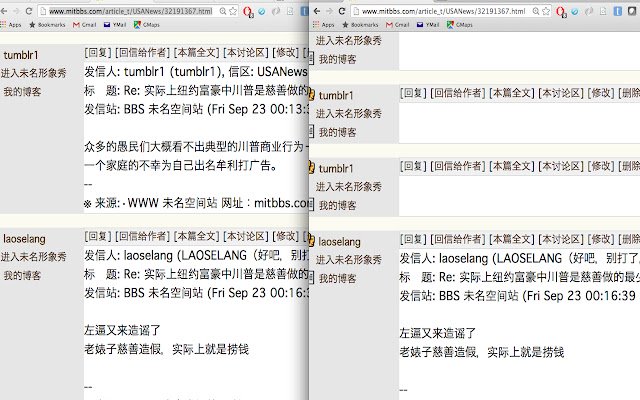Viewport: 640px width, 400px height.
Task: Go back in the right browser window
Action: coord(317,11)
